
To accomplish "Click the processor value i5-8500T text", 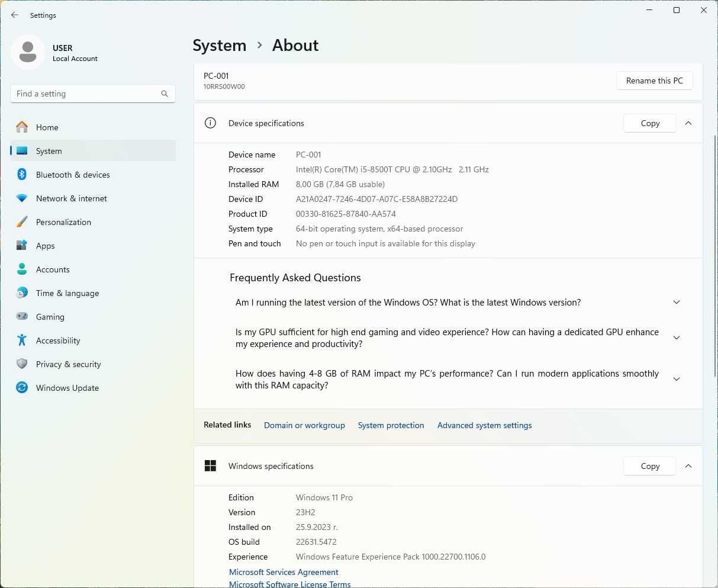I will [x=392, y=169].
